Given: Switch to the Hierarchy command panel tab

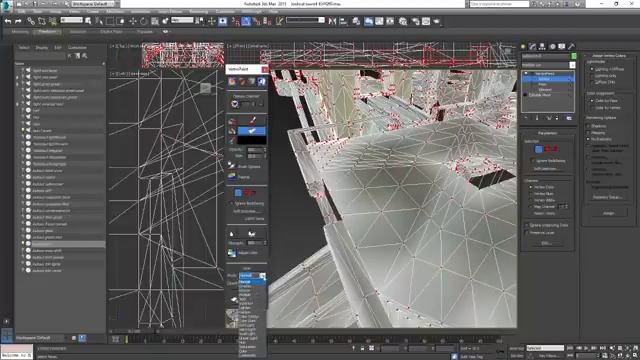Looking at the screenshot, I should tap(542, 47).
